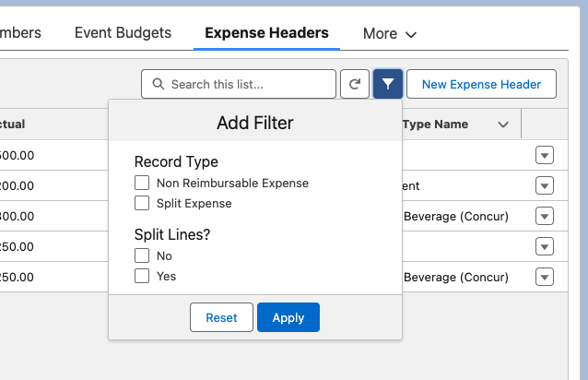Select Yes under Split Lines
Image resolution: width=588 pixels, height=380 pixels.
[142, 276]
